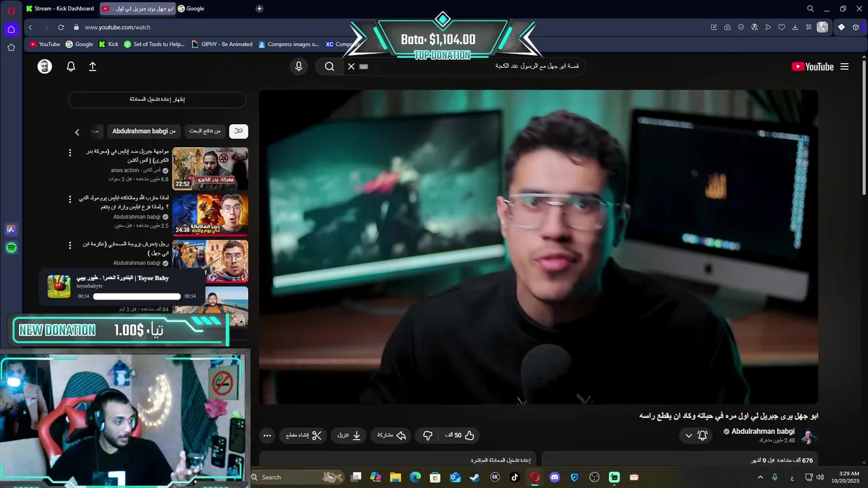868x488 pixels.
Task: Select the 'From search results' filter chip
Action: click(x=205, y=131)
